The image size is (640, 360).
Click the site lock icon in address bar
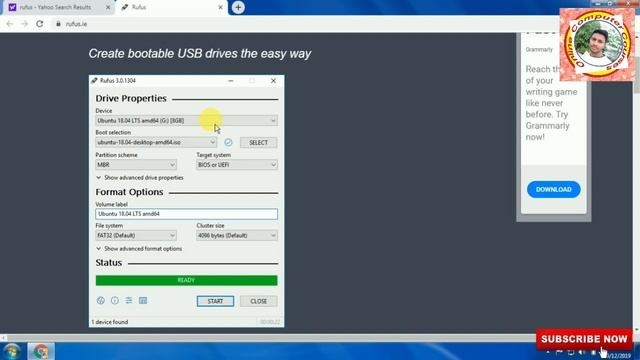point(58,24)
